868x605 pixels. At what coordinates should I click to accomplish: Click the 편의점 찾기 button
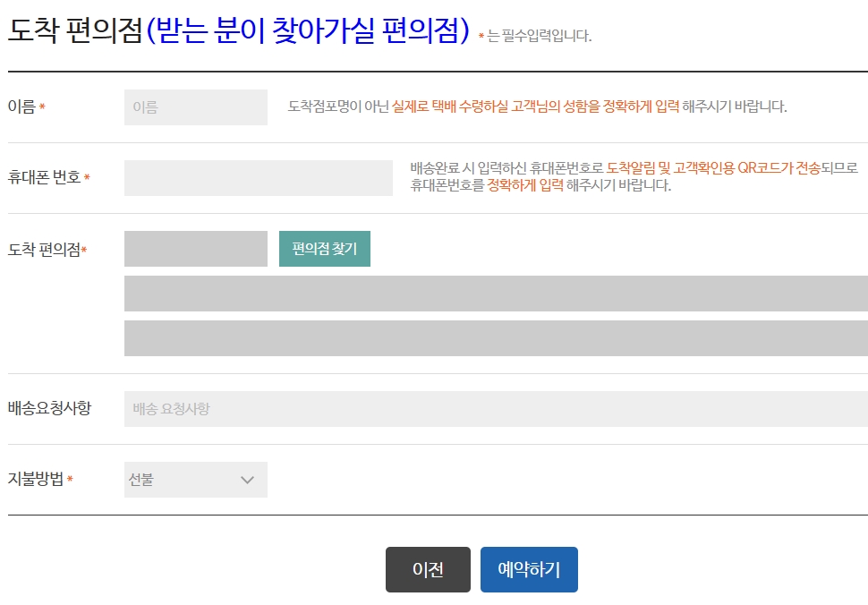click(x=325, y=249)
